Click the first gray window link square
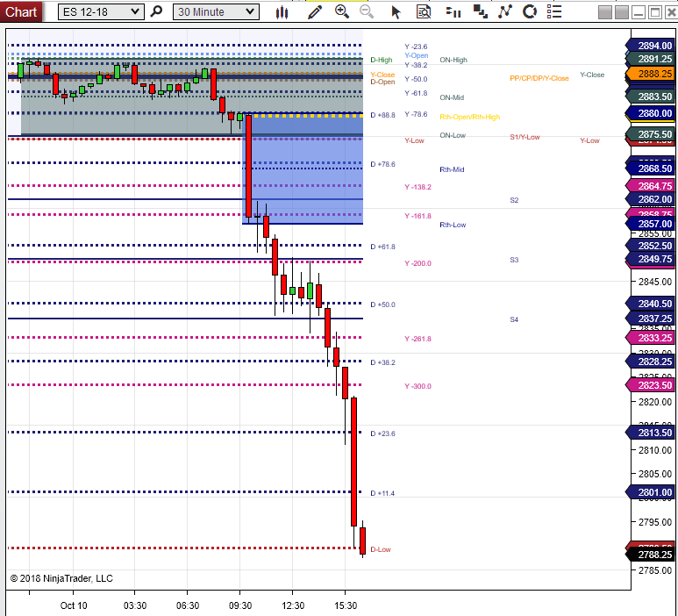678x616 pixels. click(605, 12)
